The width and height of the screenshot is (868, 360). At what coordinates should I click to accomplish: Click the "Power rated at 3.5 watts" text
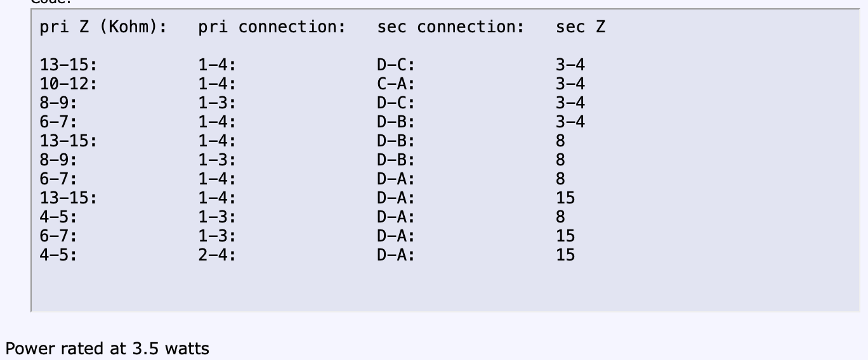[107, 349]
